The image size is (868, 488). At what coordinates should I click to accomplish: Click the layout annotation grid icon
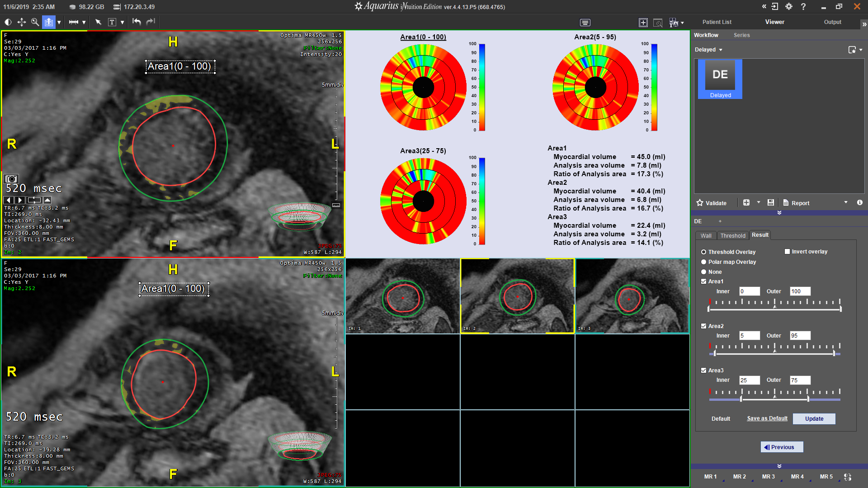(x=674, y=22)
